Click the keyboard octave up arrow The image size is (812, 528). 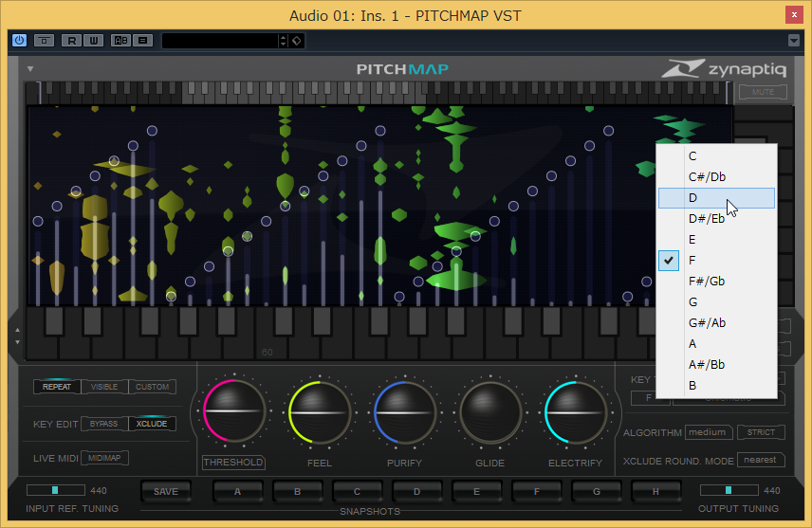point(18,330)
